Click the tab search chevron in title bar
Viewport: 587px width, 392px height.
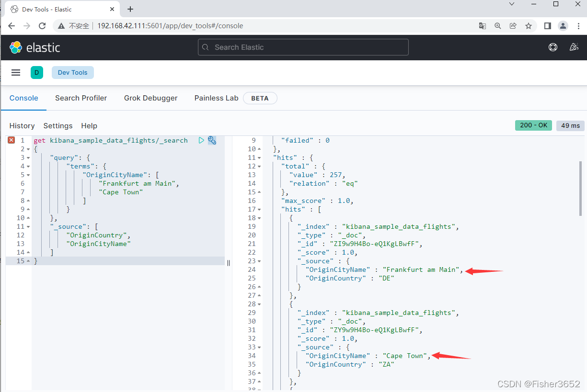click(512, 4)
